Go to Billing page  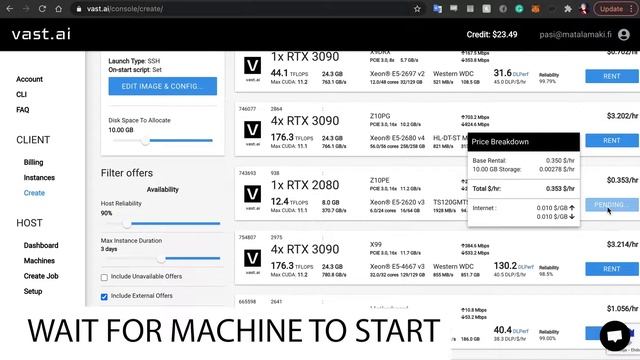33,162
